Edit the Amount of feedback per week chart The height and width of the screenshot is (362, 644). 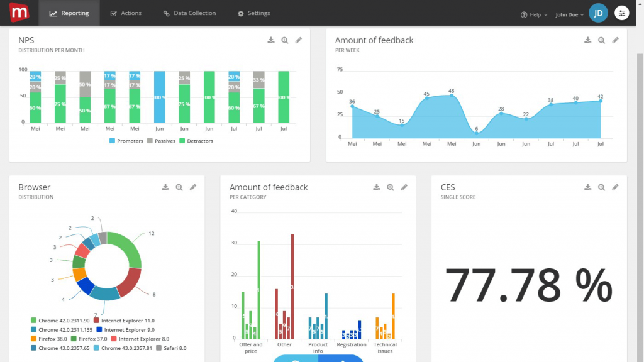click(x=615, y=40)
